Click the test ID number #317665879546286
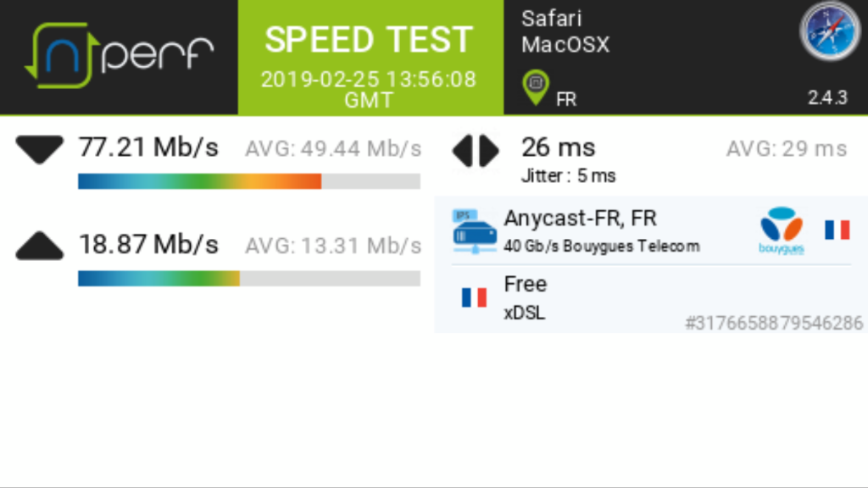The width and height of the screenshot is (868, 488). pyautogui.click(x=773, y=323)
